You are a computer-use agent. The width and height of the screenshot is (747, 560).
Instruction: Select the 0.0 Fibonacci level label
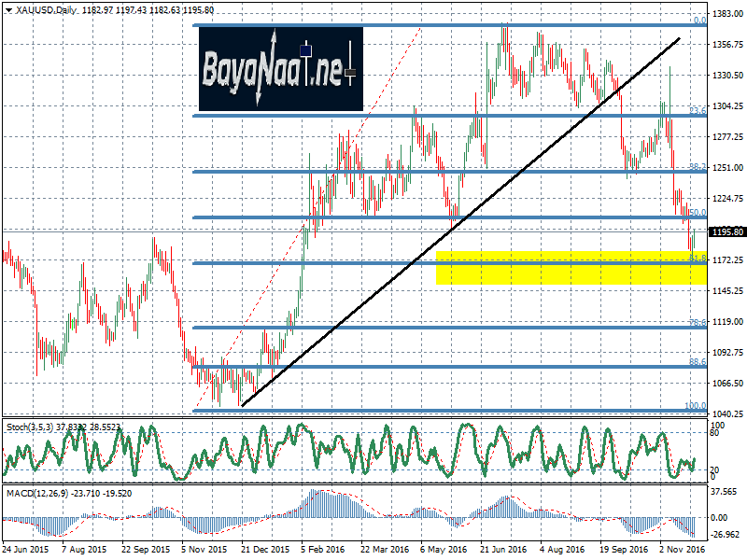[x=698, y=20]
